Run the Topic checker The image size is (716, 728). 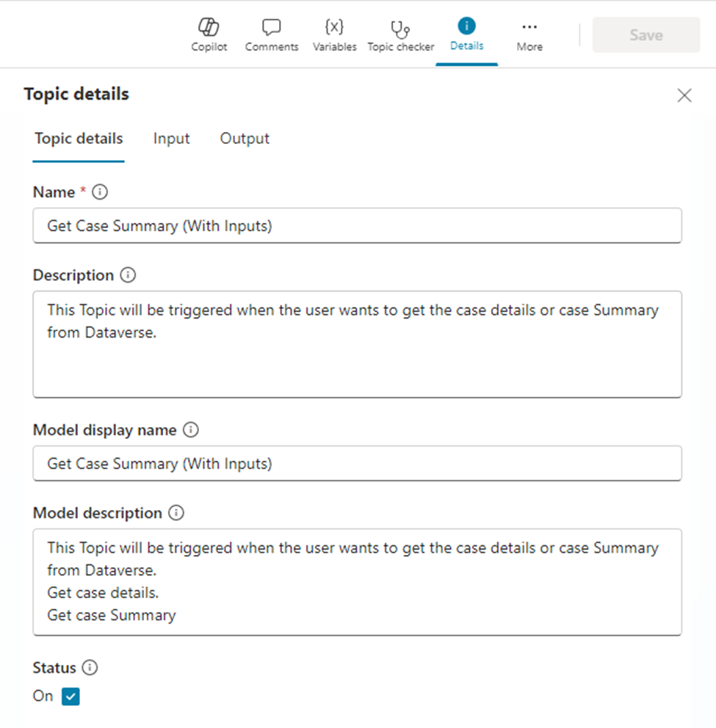400,35
